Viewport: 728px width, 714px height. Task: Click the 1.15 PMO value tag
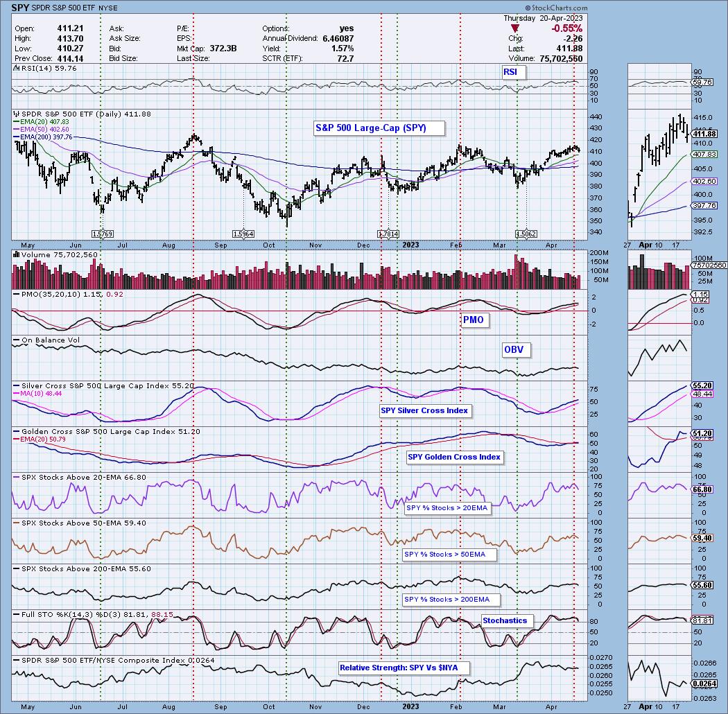point(700,295)
